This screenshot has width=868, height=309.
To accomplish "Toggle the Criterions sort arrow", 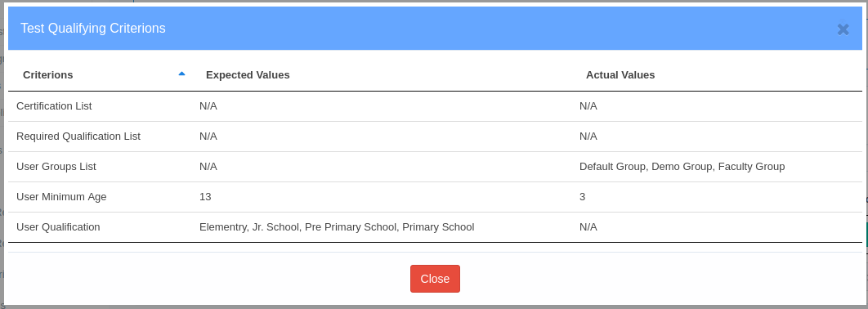I will [x=181, y=74].
